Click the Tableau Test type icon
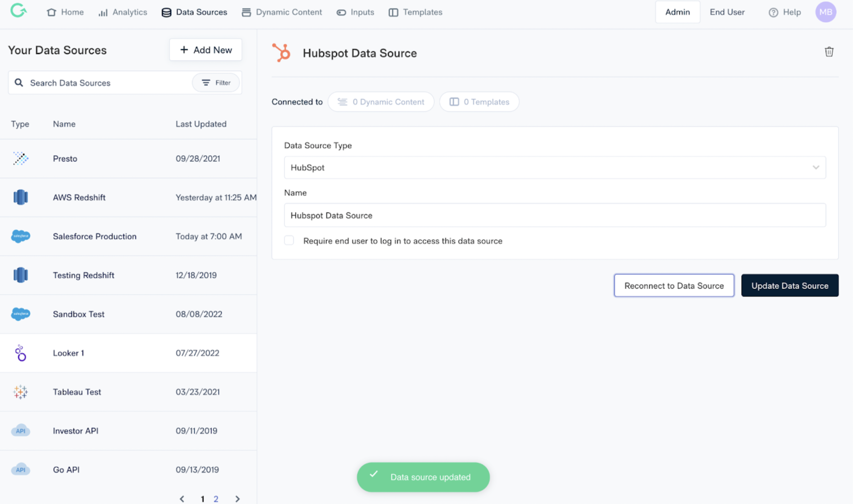 (x=21, y=392)
